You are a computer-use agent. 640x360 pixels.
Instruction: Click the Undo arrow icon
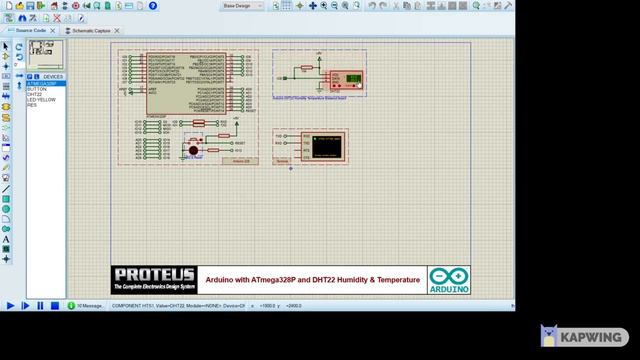(x=372, y=6)
